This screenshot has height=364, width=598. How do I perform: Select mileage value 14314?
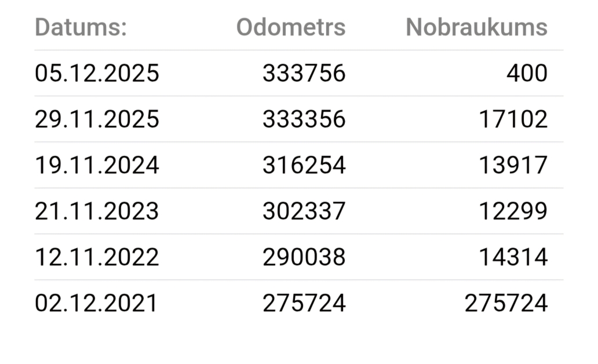click(513, 257)
